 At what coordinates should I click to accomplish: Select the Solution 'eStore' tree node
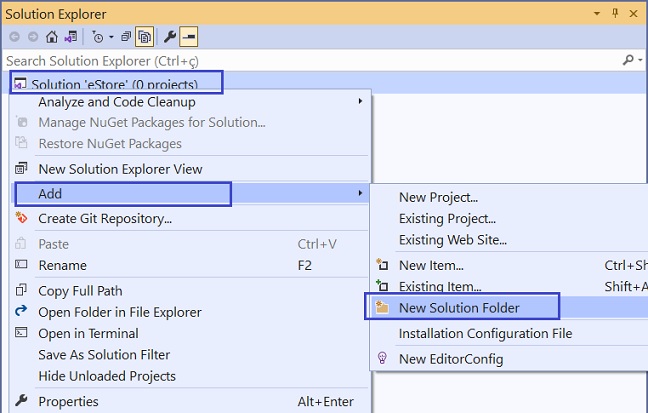coord(113,84)
